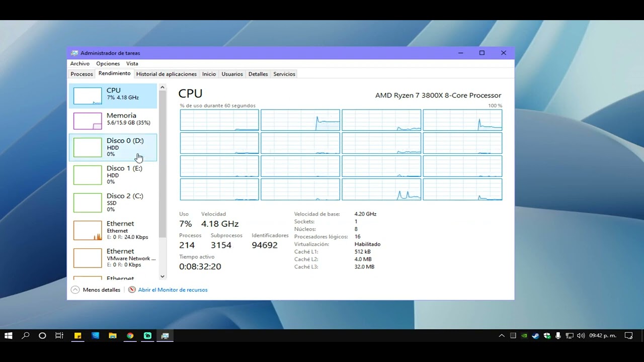The height and width of the screenshot is (362, 644).
Task: Open Windows Security shield tray icon
Action: click(547, 335)
